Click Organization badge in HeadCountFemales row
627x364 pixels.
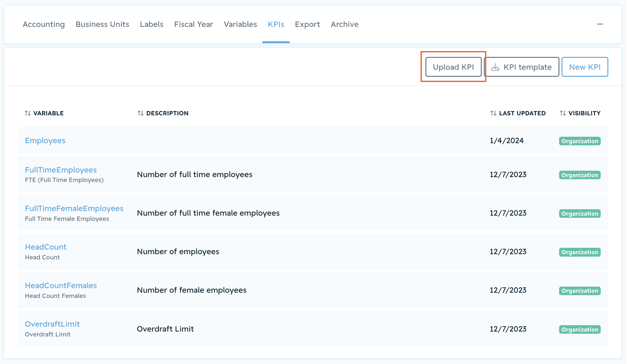580,291
